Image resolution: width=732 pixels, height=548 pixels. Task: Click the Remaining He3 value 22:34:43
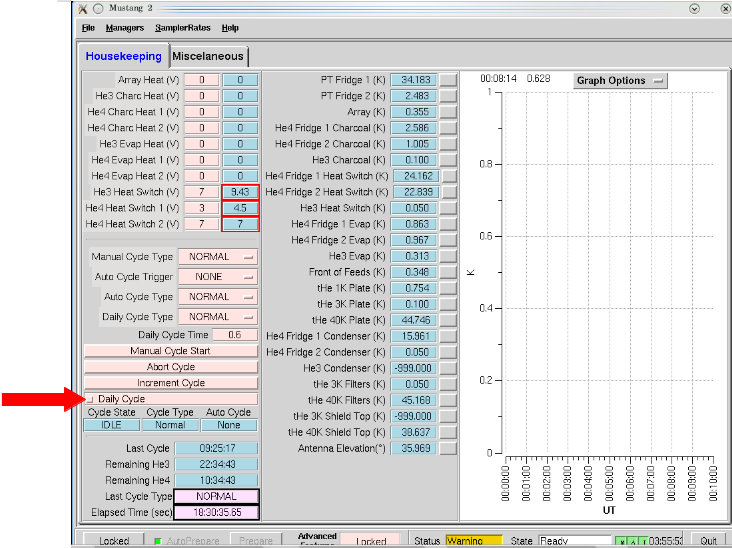[217, 464]
